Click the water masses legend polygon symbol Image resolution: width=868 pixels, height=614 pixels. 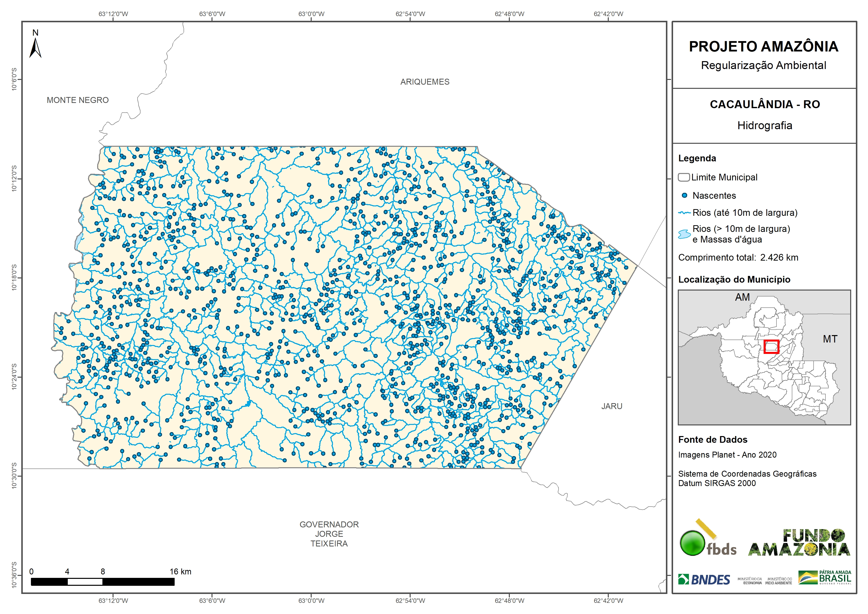pos(684,234)
